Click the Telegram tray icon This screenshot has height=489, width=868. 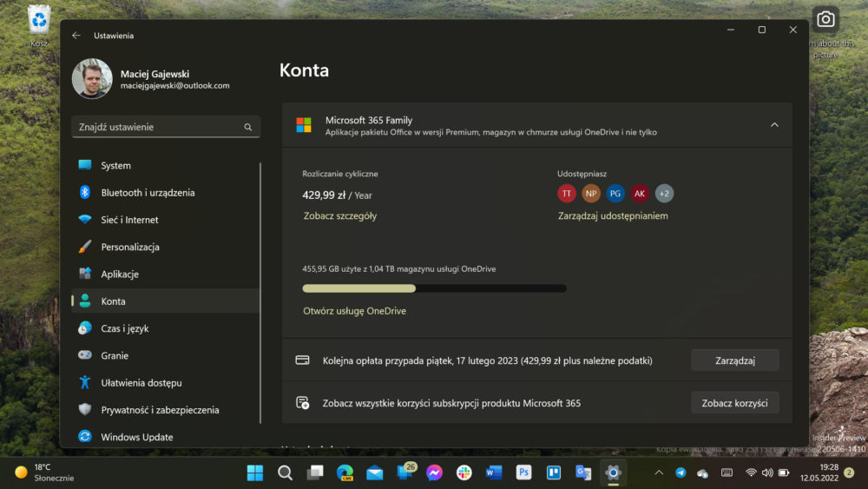pyautogui.click(x=681, y=473)
